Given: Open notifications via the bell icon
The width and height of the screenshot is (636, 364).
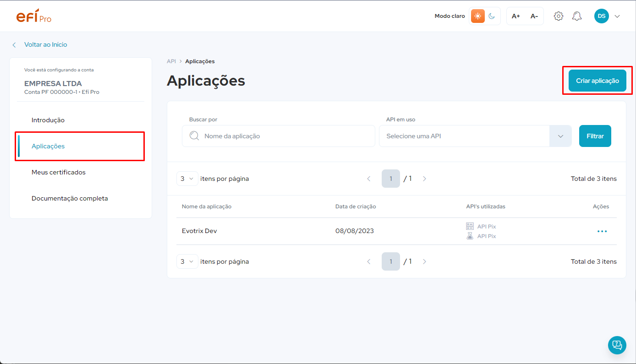Looking at the screenshot, I should (x=576, y=16).
